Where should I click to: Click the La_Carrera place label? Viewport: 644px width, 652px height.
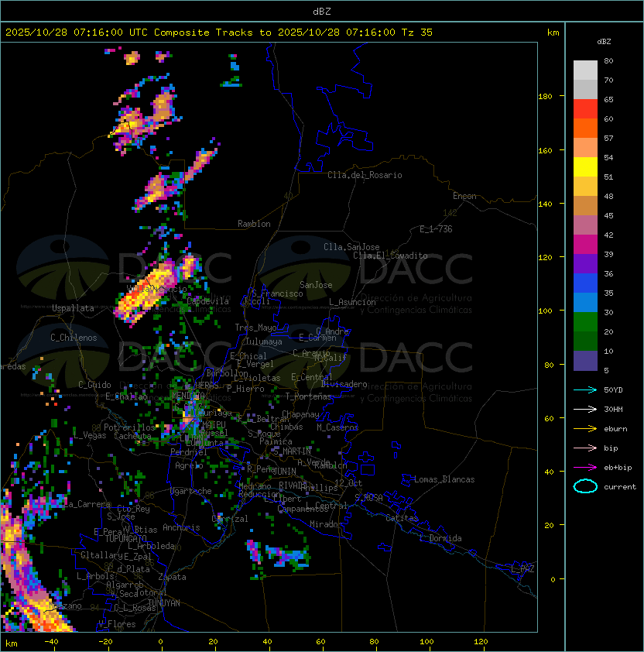(87, 504)
